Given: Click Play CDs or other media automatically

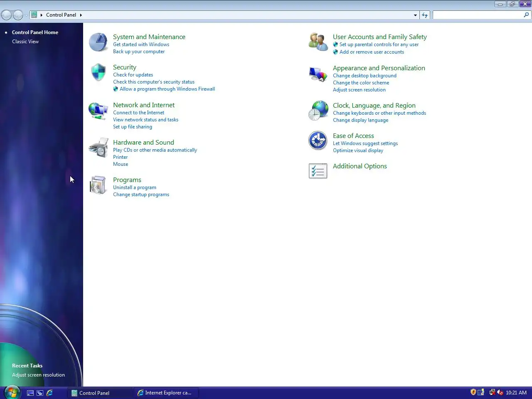Looking at the screenshot, I should pyautogui.click(x=155, y=150).
